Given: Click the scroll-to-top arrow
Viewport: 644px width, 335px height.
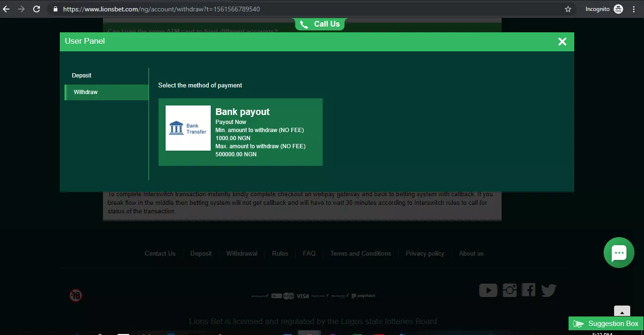Looking at the screenshot, I should click(622, 312).
